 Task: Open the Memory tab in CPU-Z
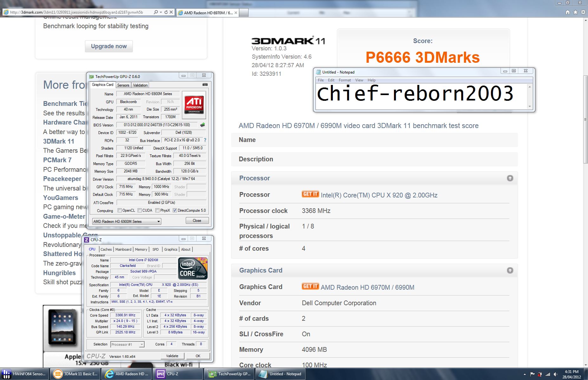pos(141,249)
